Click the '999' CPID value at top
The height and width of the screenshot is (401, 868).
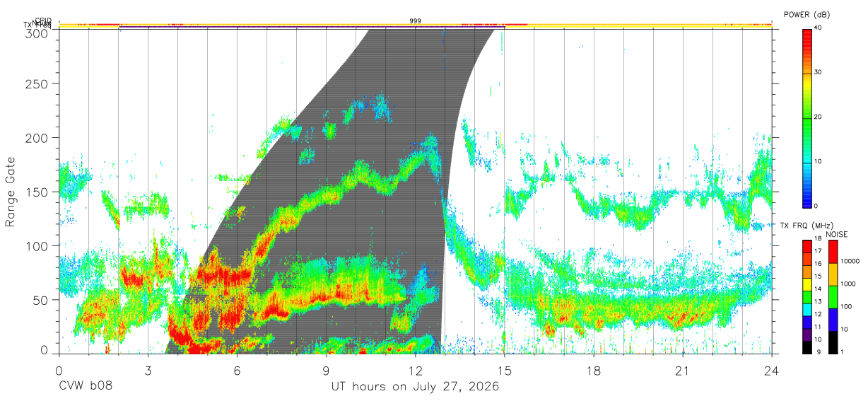pyautogui.click(x=415, y=21)
